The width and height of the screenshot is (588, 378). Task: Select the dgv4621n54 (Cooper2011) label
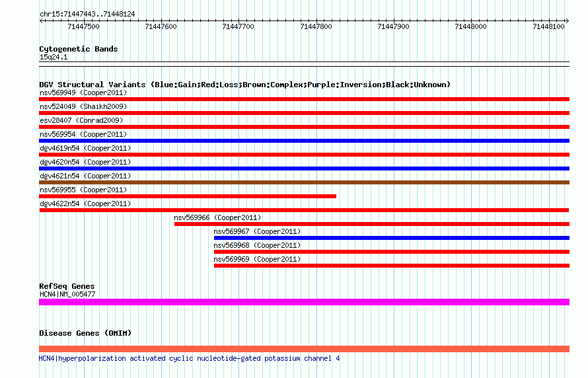pos(85,176)
